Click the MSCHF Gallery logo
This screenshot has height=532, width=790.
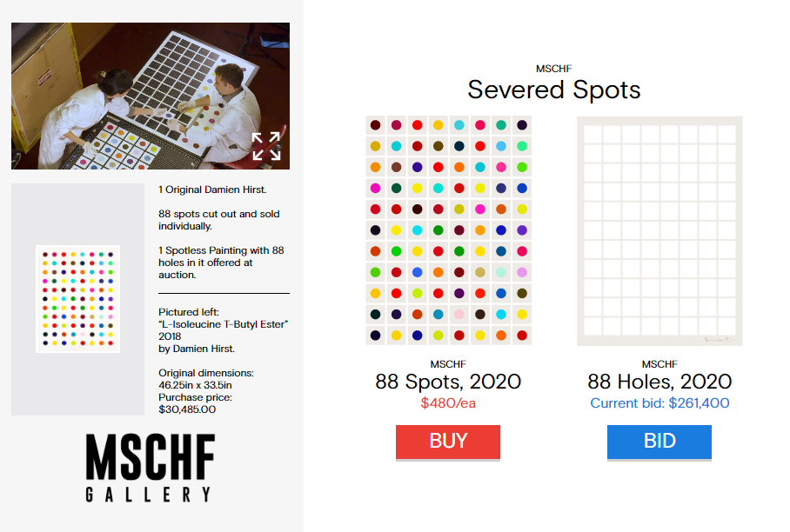tap(150, 468)
